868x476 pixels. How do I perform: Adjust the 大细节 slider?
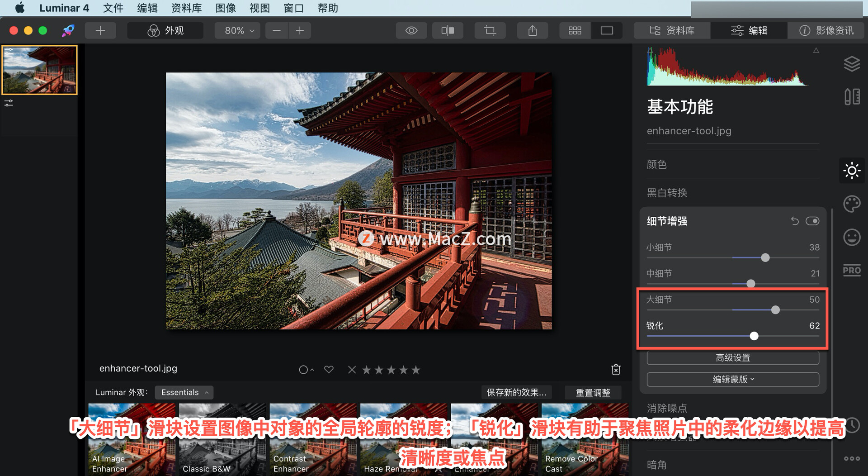[x=775, y=310]
